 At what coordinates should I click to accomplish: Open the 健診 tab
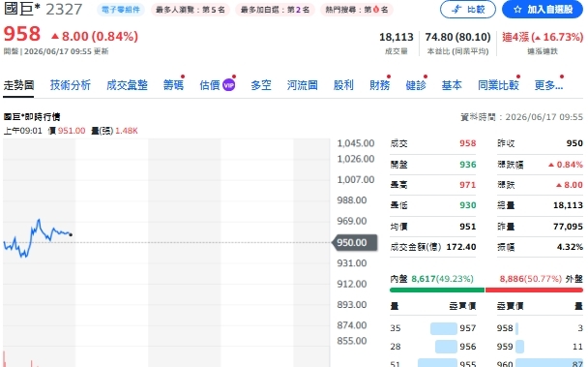point(416,85)
